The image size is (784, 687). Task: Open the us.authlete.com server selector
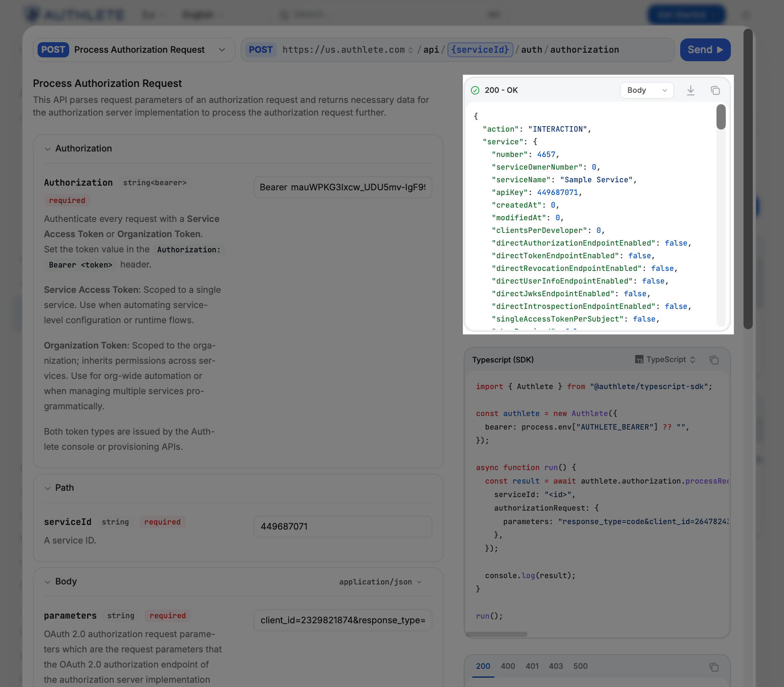click(348, 50)
